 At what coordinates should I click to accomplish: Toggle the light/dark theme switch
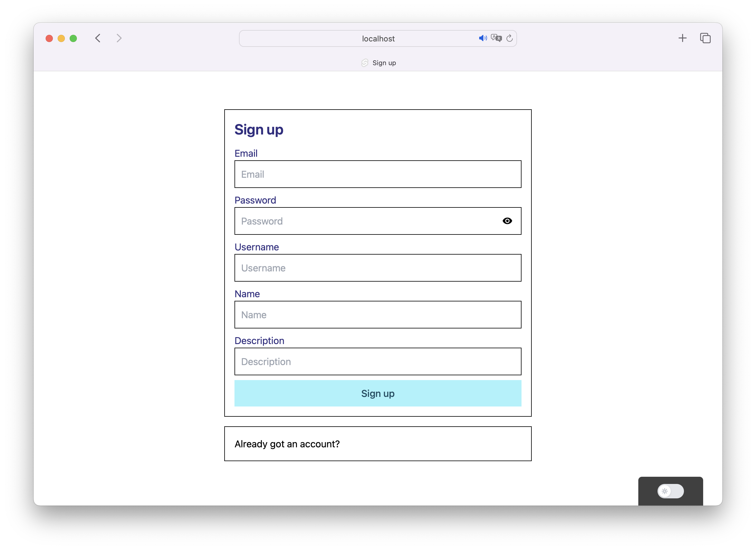[670, 491]
